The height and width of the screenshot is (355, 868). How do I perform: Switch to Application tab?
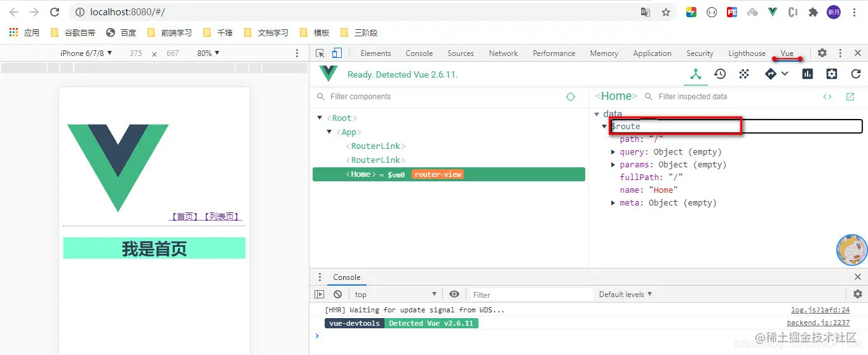coord(653,53)
